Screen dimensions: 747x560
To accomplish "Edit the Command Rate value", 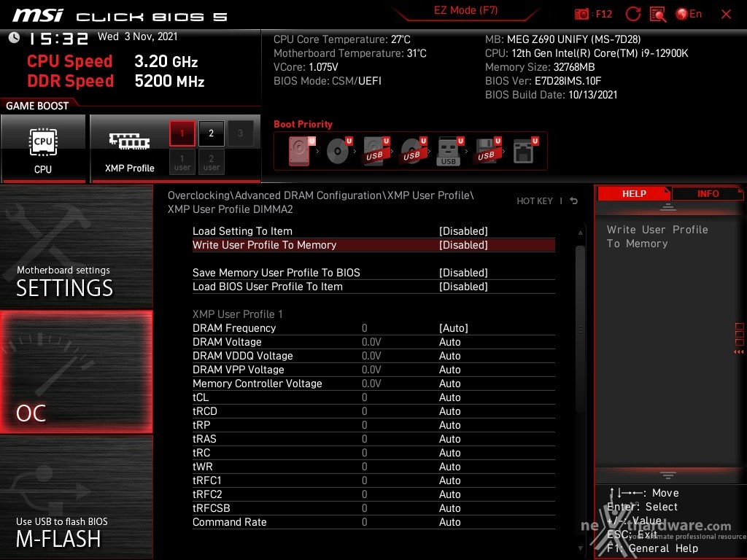I will point(373,522).
